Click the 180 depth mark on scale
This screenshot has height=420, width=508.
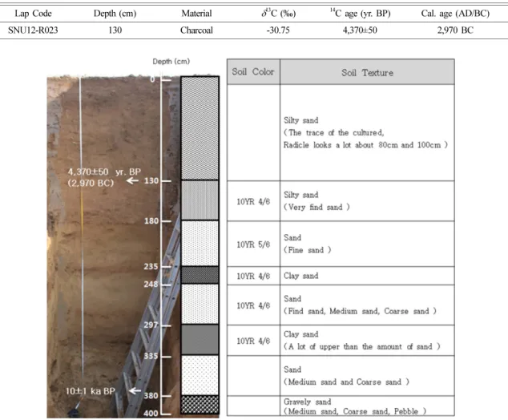(151, 221)
